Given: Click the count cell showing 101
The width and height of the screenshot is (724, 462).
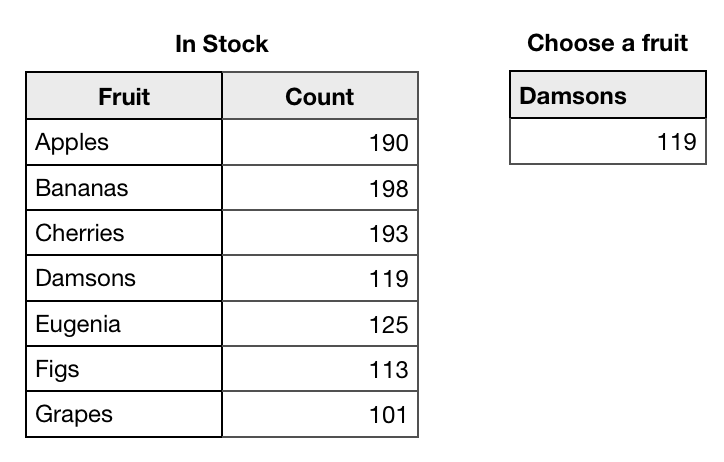Looking at the screenshot, I should coord(319,414).
